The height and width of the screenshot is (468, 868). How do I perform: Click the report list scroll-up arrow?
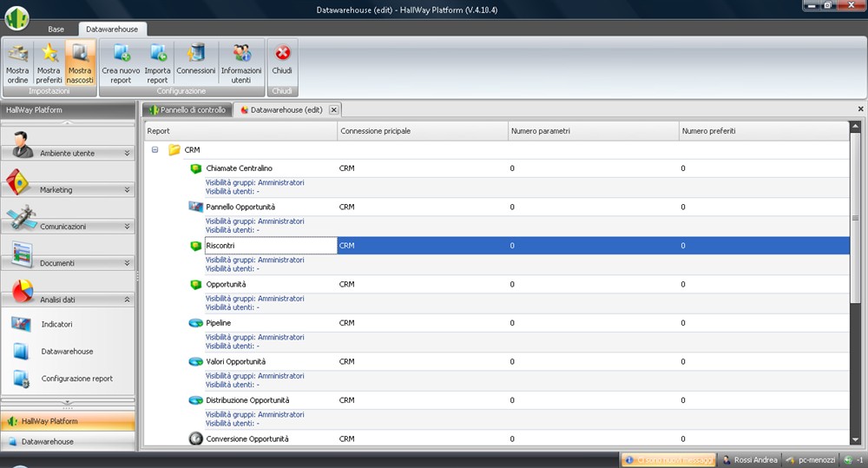coord(855,127)
